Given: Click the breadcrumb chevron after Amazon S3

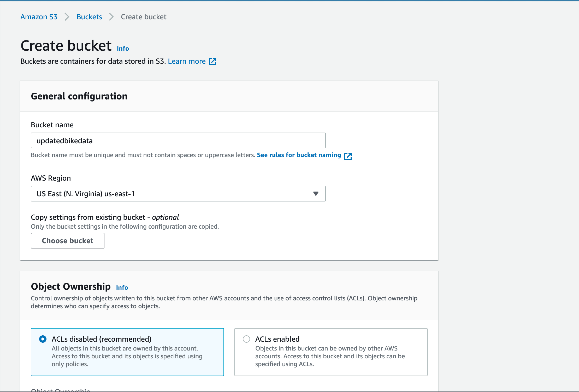Looking at the screenshot, I should (x=67, y=17).
